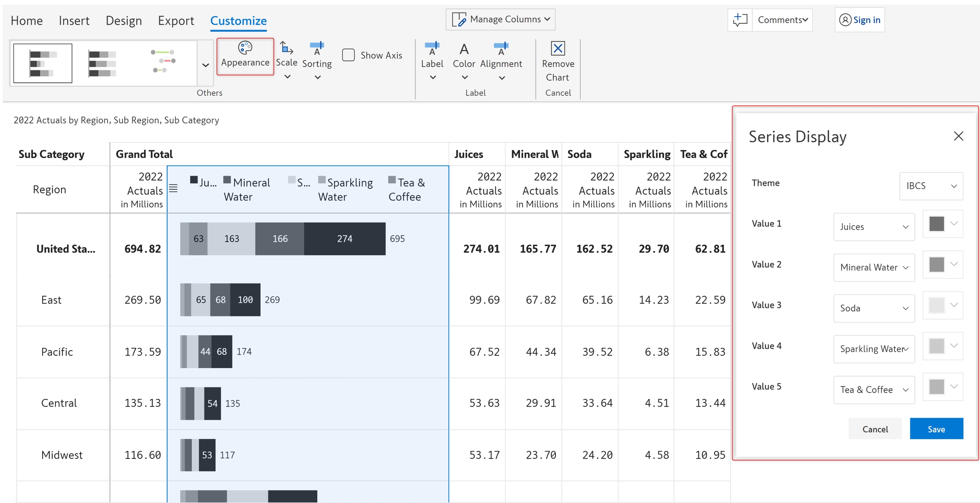Open the Export tab

(176, 20)
